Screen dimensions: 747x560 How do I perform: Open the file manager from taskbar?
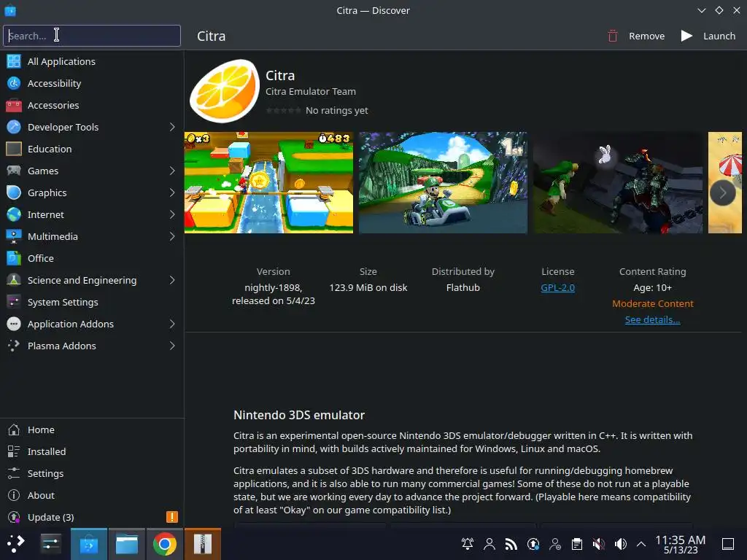click(127, 544)
